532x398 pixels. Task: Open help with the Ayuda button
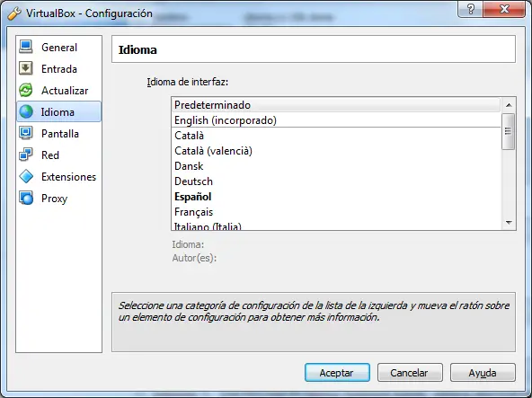pos(483,373)
